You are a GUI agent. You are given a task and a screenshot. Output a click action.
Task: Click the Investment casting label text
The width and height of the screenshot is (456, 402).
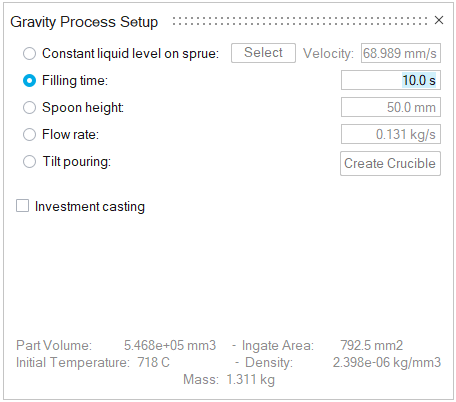point(90,206)
